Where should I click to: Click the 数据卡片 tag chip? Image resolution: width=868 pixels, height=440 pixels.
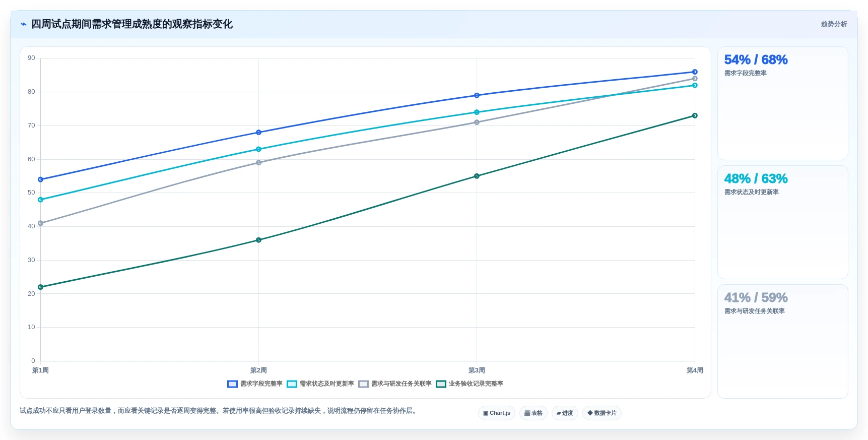[x=602, y=413]
